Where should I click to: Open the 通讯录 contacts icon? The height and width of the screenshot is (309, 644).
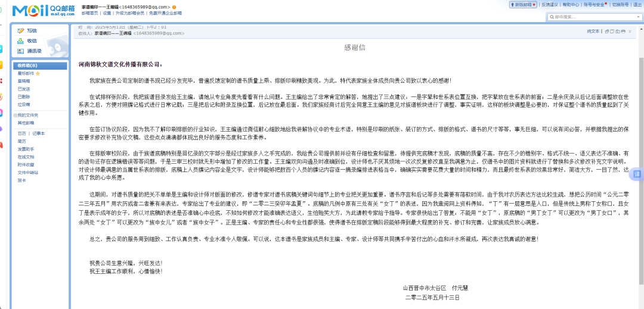pos(21,51)
